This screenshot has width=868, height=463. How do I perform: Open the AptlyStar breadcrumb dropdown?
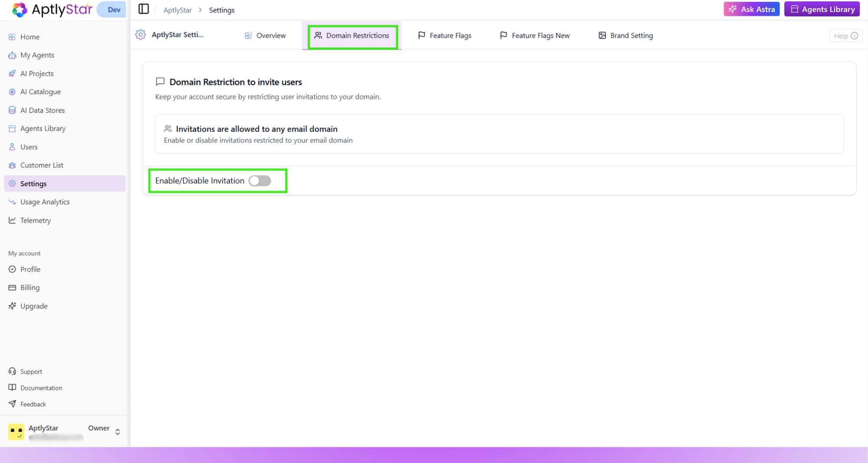pos(177,10)
